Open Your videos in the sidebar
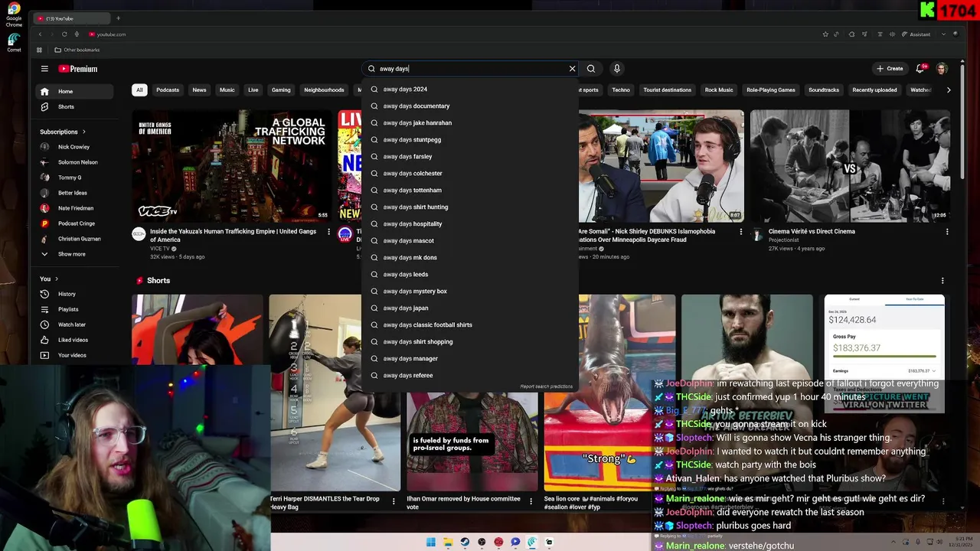The width and height of the screenshot is (980, 551). (74, 355)
